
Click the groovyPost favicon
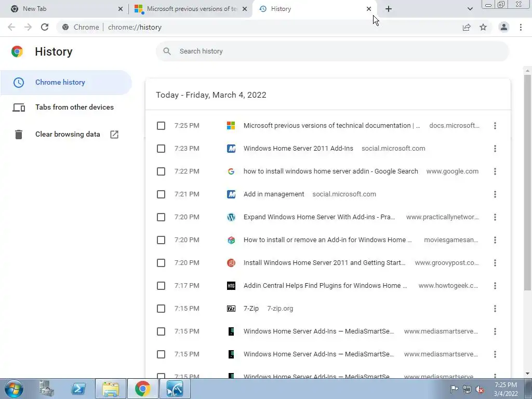pos(231,262)
